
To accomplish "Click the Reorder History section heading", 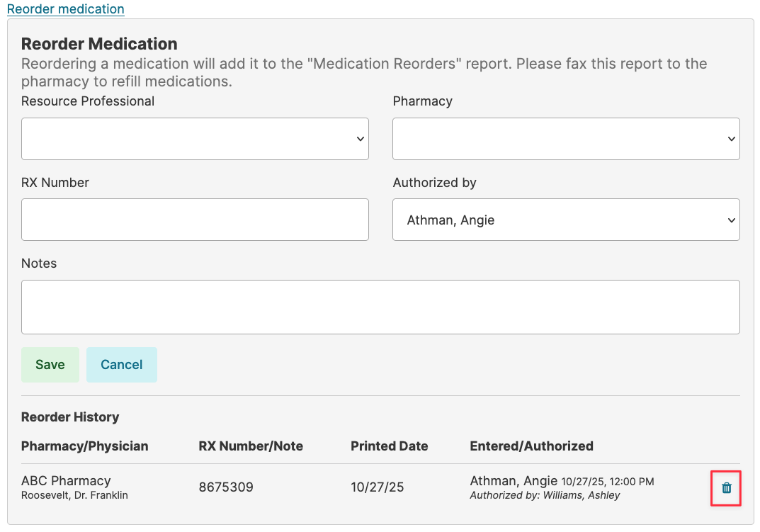I will point(70,417).
